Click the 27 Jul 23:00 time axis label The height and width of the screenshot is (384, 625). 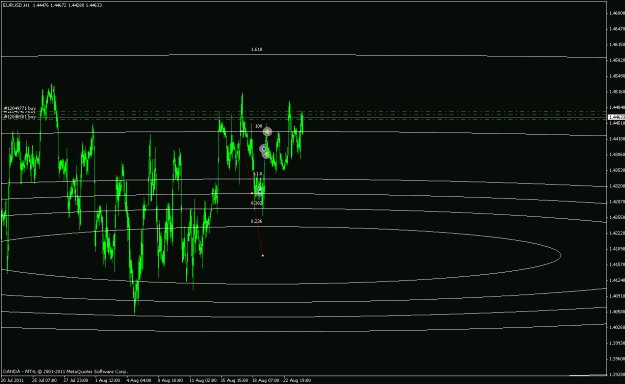click(76, 380)
